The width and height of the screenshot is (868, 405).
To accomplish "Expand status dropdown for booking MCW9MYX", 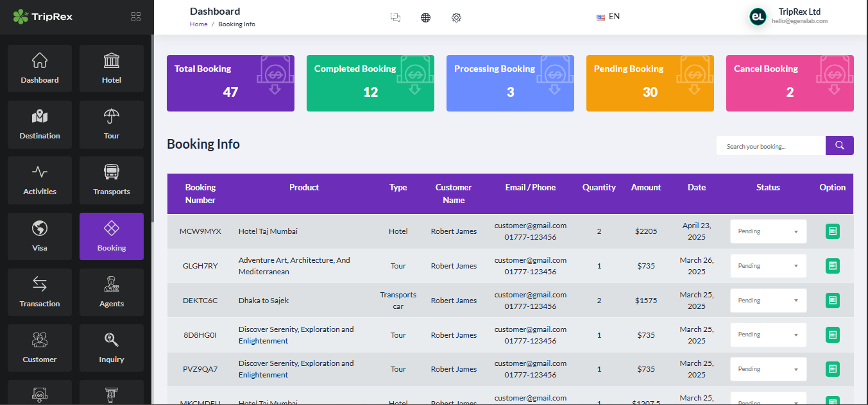I will tap(768, 231).
